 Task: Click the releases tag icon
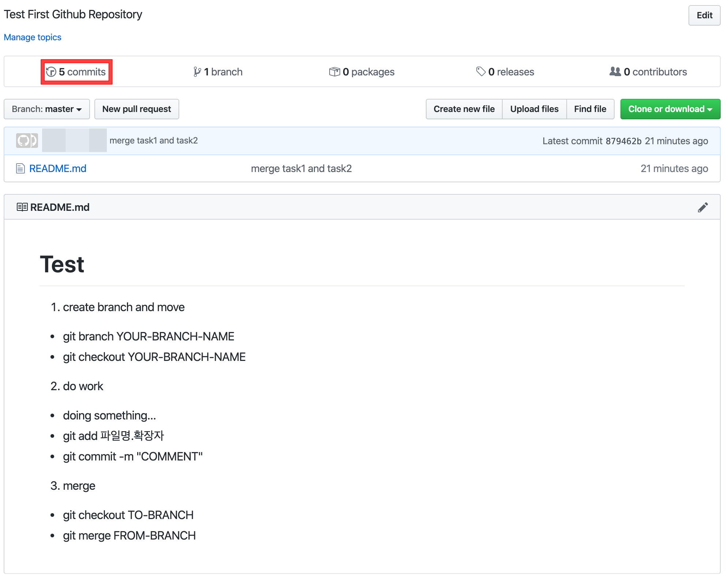tap(481, 71)
